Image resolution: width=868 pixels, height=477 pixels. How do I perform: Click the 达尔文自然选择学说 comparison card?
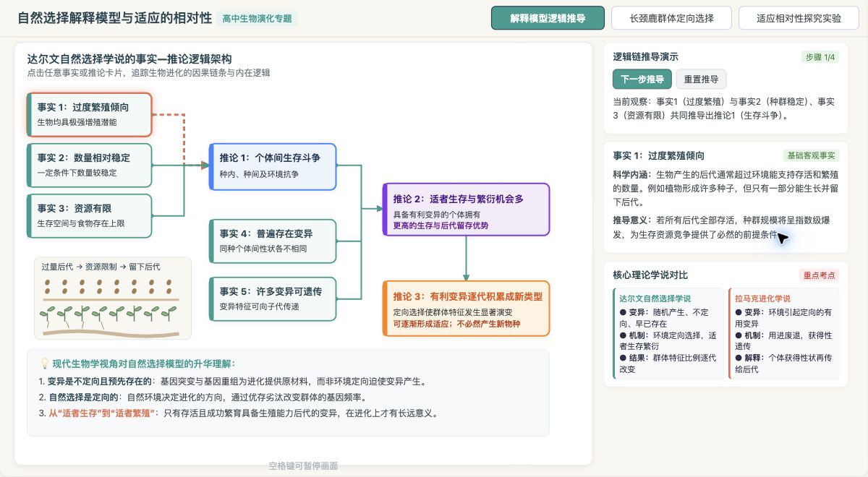668,333
